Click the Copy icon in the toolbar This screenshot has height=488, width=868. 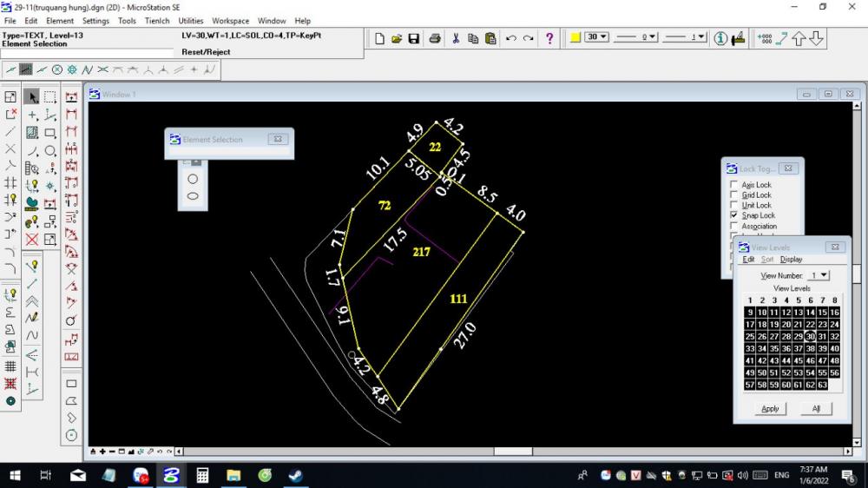(x=473, y=38)
